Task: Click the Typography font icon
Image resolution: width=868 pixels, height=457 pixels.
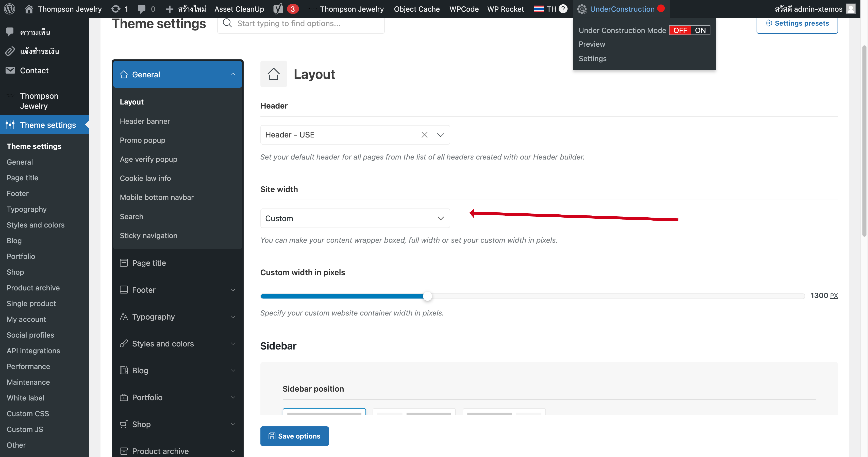Action: pos(124,317)
